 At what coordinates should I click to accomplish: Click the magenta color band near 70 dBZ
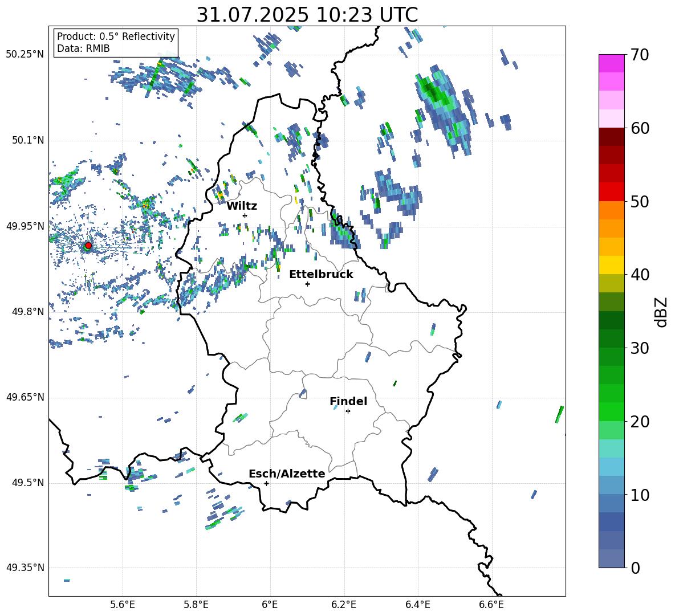coord(611,64)
